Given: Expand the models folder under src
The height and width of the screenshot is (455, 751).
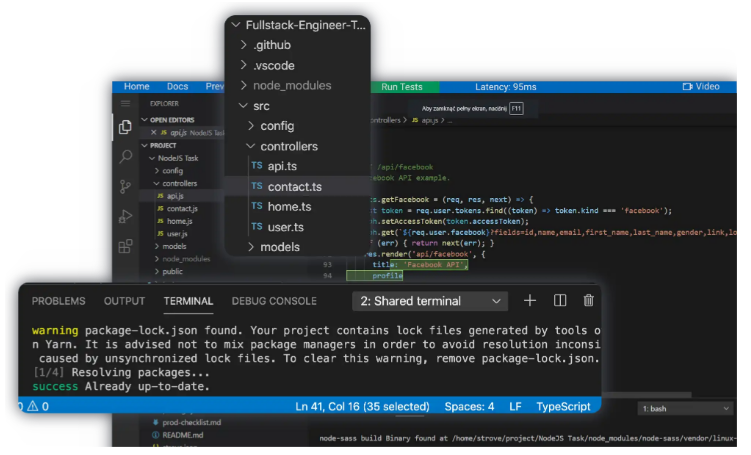Looking at the screenshot, I should [x=250, y=247].
